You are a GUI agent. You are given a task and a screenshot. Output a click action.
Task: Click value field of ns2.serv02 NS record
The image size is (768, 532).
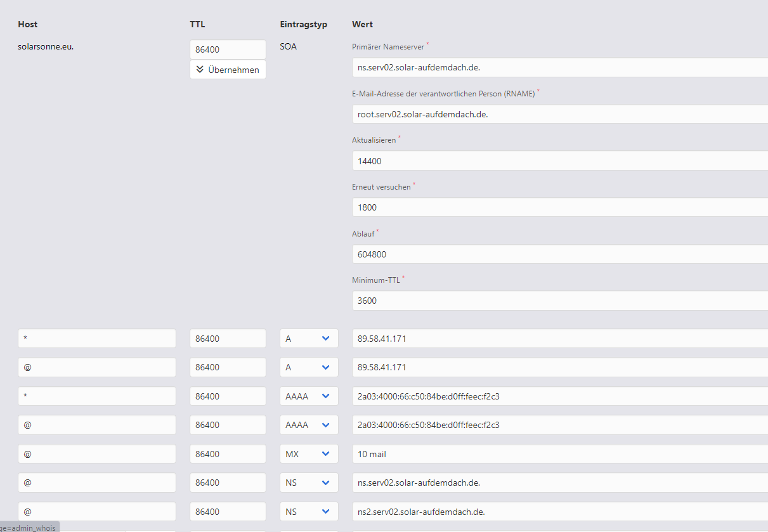(558, 512)
